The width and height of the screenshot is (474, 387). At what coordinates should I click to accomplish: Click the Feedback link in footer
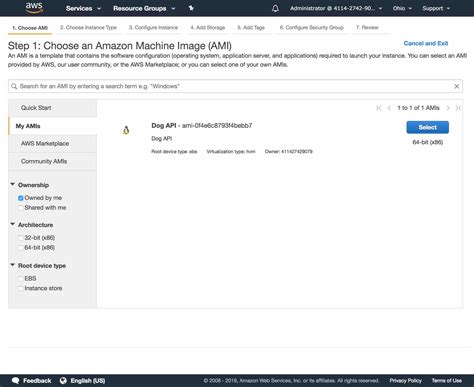point(37,381)
